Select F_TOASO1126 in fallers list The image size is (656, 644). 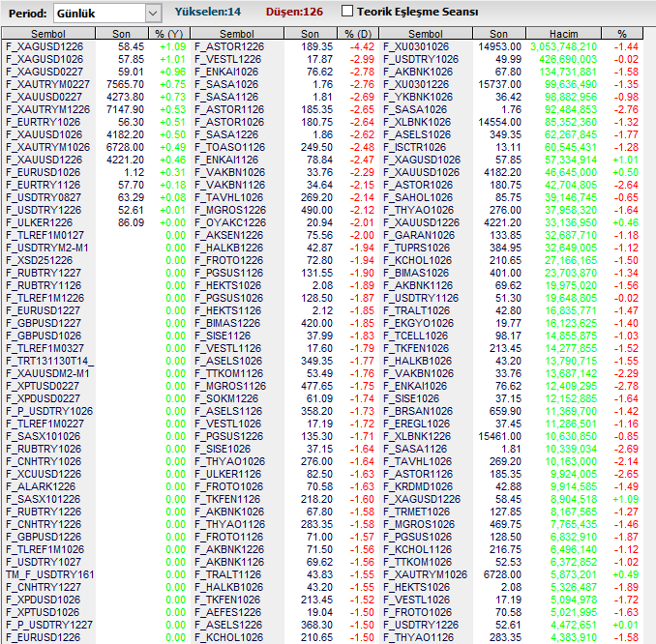tap(229, 147)
